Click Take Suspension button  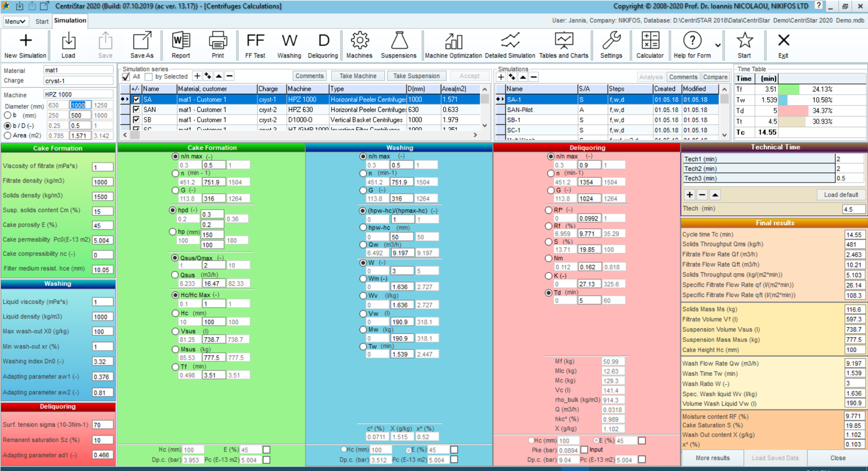(x=416, y=76)
